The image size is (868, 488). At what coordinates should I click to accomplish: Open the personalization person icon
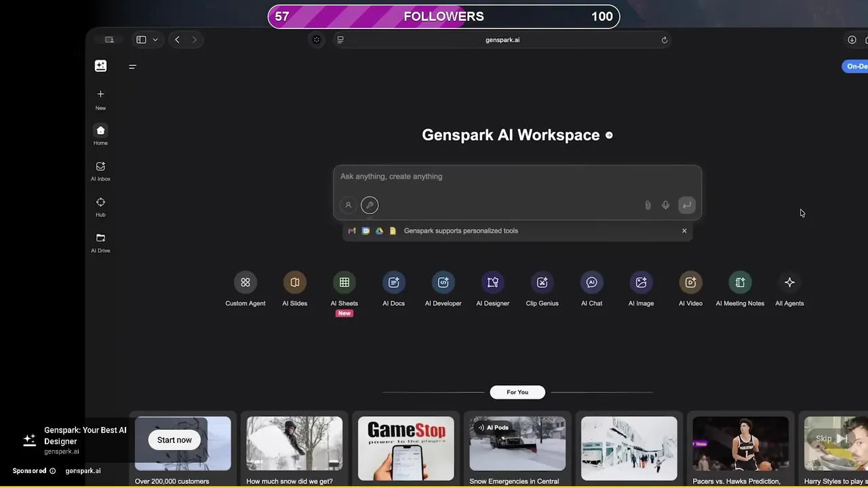click(x=348, y=205)
